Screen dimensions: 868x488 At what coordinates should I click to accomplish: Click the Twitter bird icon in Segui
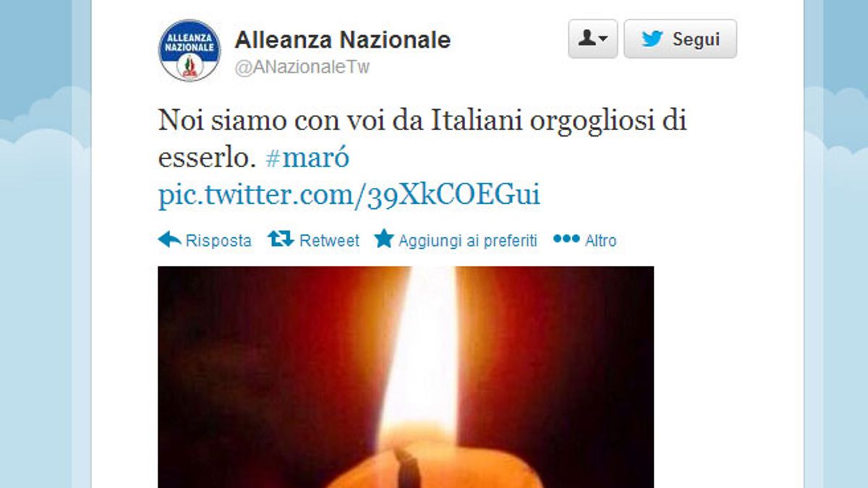coord(652,39)
